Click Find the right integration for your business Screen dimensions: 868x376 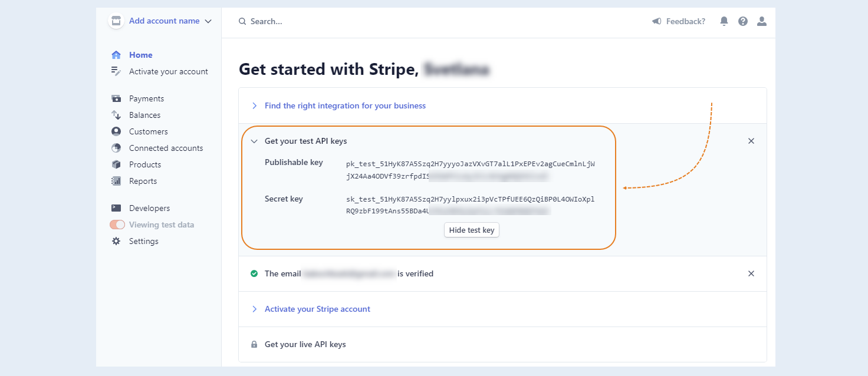point(345,105)
